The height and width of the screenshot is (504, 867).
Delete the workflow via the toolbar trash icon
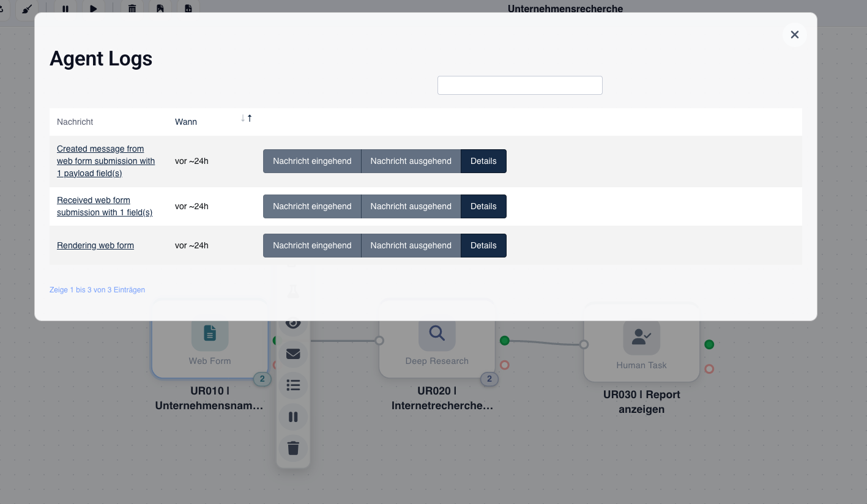click(x=132, y=9)
